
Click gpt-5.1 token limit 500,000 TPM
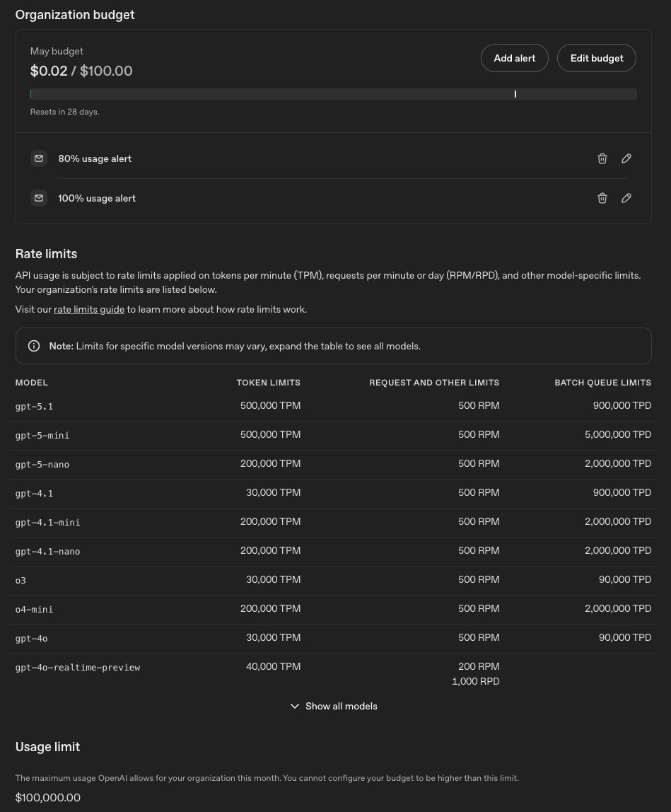pos(270,405)
